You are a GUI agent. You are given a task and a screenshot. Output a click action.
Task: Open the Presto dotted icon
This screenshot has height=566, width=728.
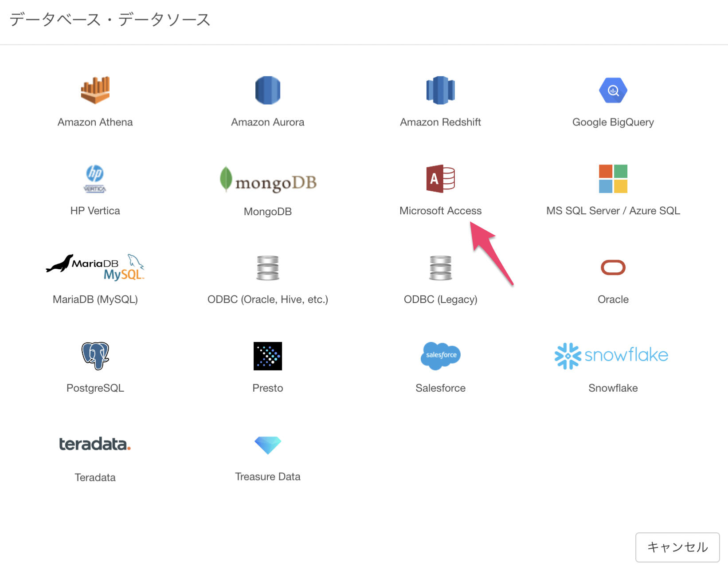[268, 356]
